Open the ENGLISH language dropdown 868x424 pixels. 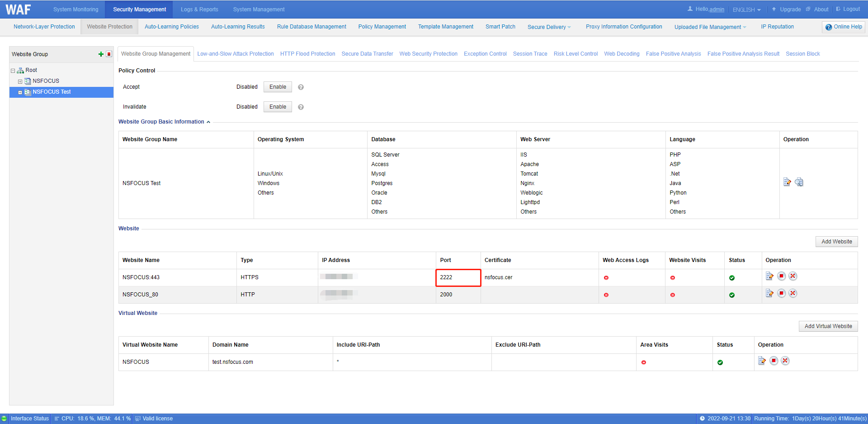coord(746,10)
